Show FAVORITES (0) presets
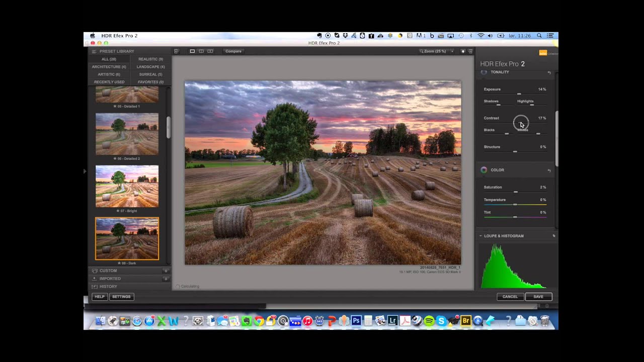This screenshot has height=362, width=644. [x=150, y=82]
